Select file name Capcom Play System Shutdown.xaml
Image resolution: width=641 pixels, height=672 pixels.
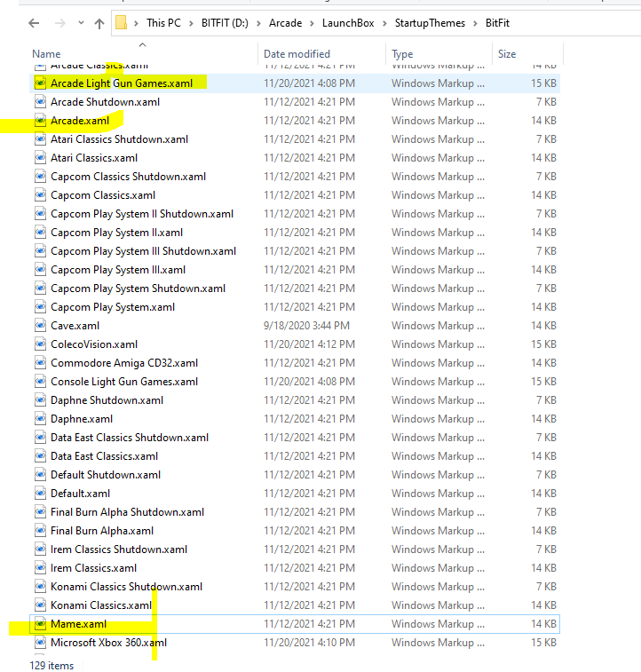(138, 289)
